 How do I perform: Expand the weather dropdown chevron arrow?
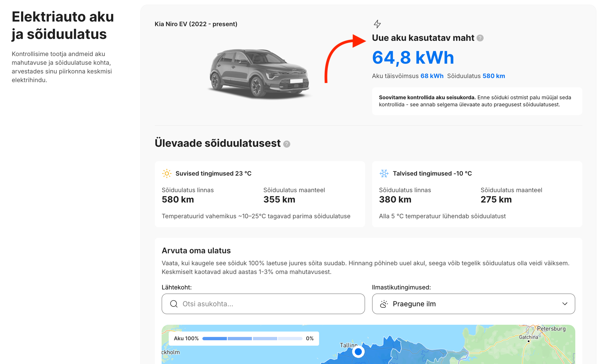coord(565,304)
